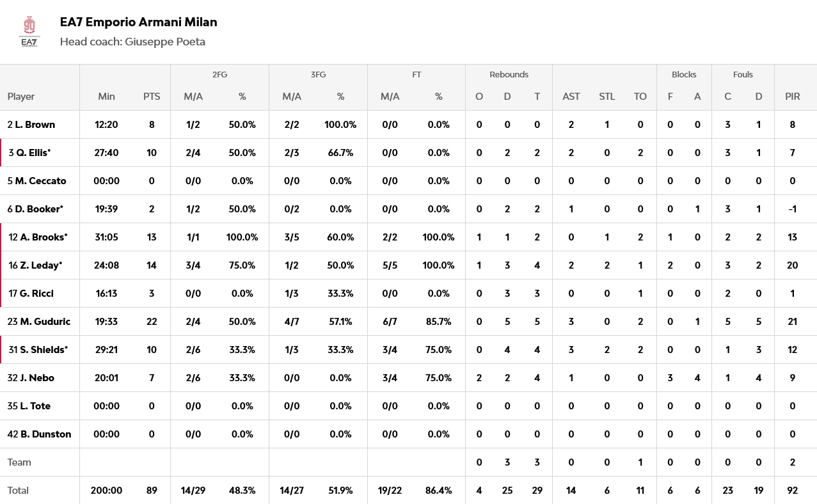Click the Player column header
Image resolution: width=817 pixels, height=504 pixels.
point(21,97)
